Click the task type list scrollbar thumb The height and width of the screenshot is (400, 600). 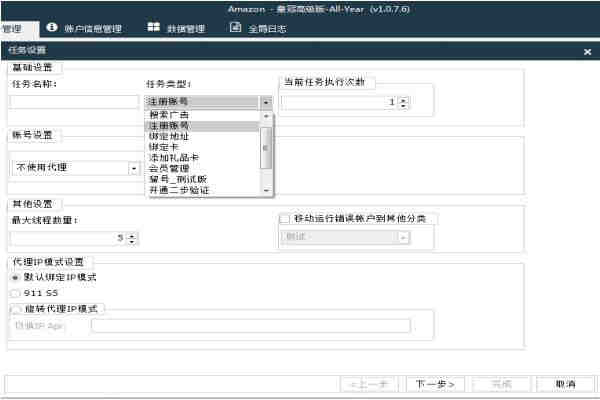(x=266, y=148)
